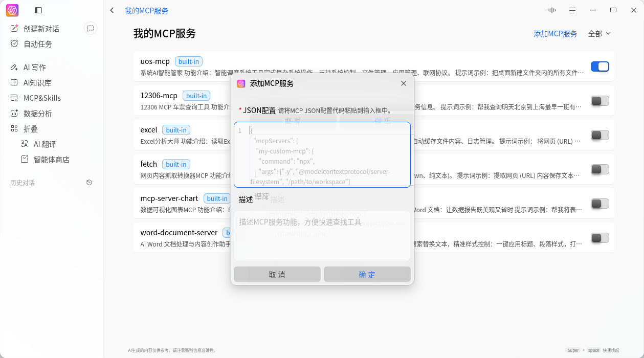Click the 取消 button in dialog
The image size is (644, 358).
(277, 274)
